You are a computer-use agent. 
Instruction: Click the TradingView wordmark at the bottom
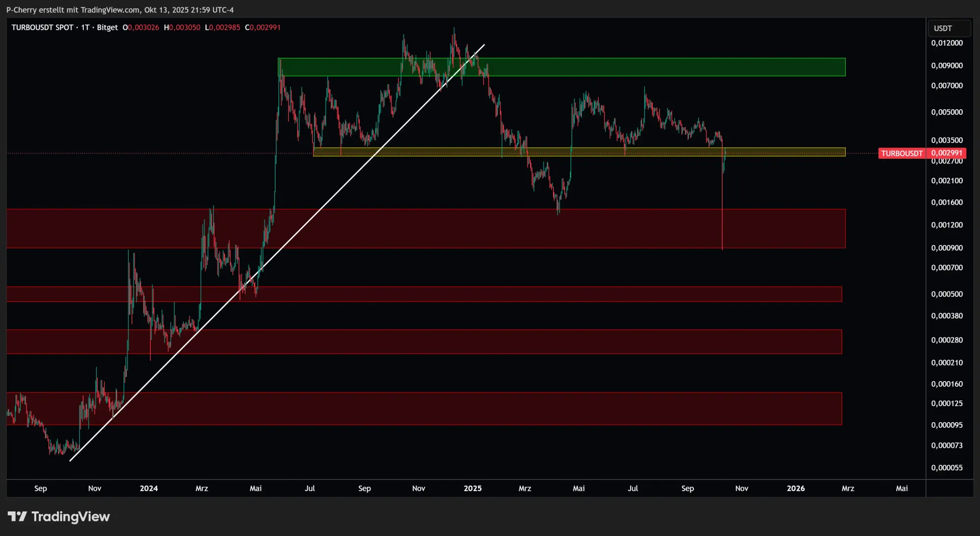click(x=71, y=516)
